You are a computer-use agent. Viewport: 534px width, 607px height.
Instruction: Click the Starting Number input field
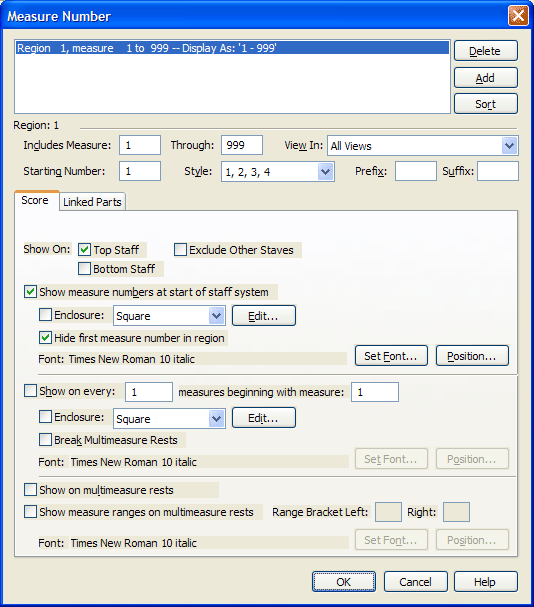(x=140, y=171)
